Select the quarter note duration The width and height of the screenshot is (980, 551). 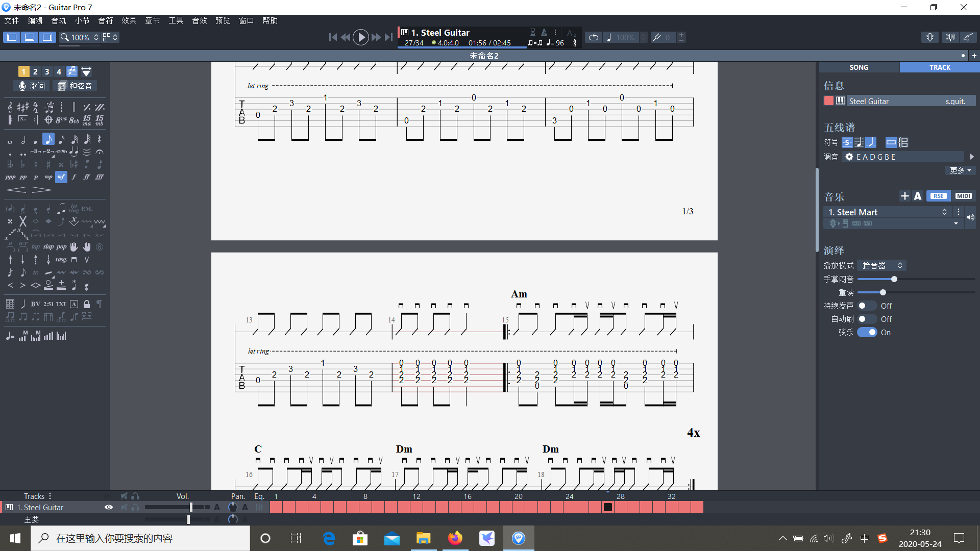[36, 139]
